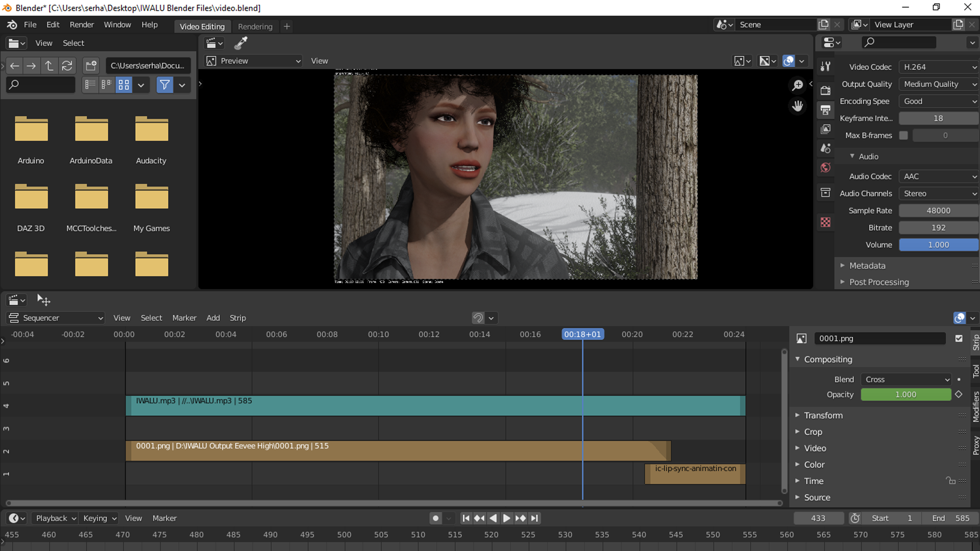Open the Output Quality dropdown

coord(938,84)
